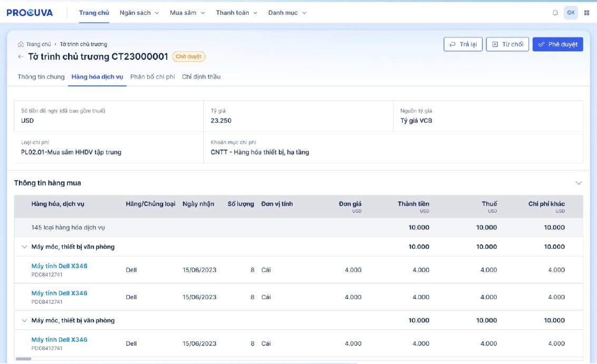Click the Tờ trình chủ trương breadcrumb
The image size is (597, 364).
coord(83,44)
